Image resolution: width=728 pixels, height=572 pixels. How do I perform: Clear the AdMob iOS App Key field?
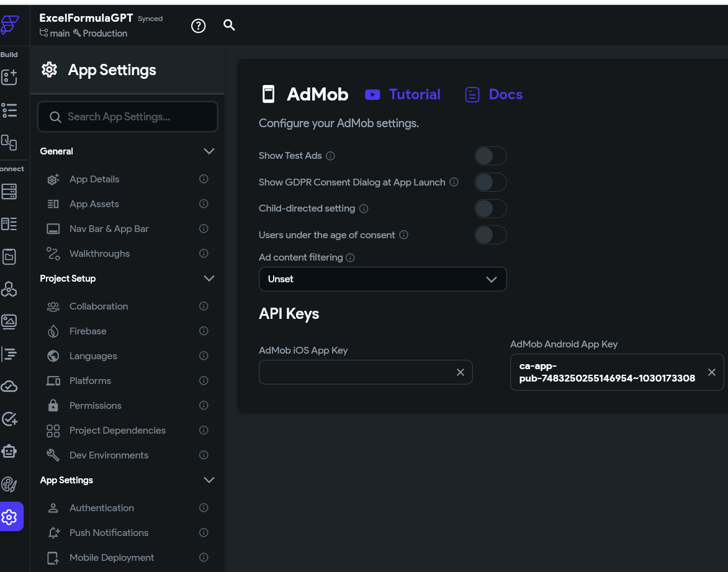460,372
